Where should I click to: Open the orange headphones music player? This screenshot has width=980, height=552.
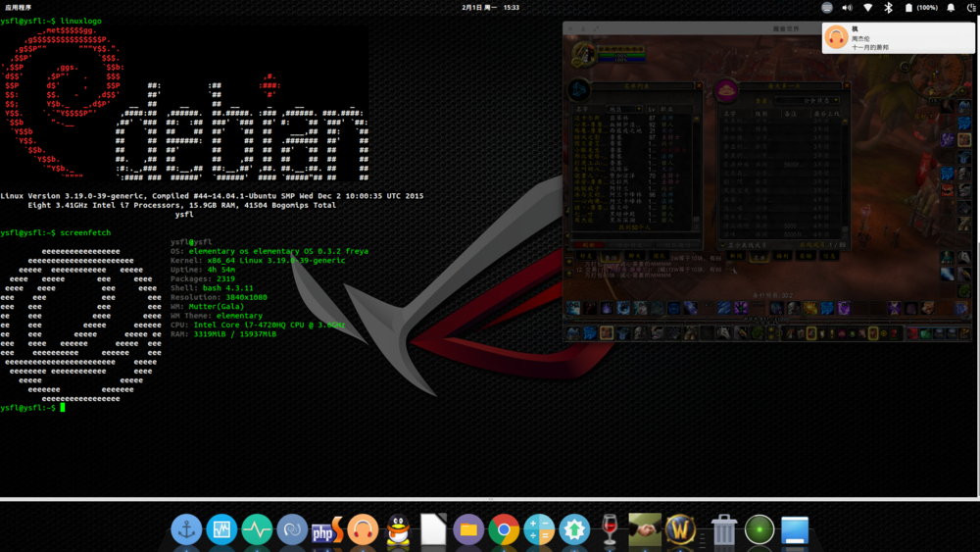pos(363,529)
